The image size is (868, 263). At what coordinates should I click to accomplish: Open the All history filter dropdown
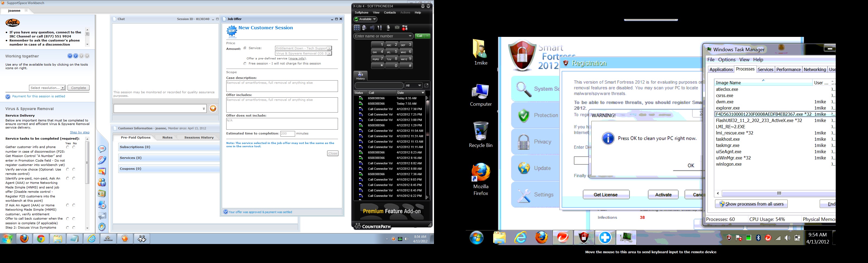[x=413, y=85]
